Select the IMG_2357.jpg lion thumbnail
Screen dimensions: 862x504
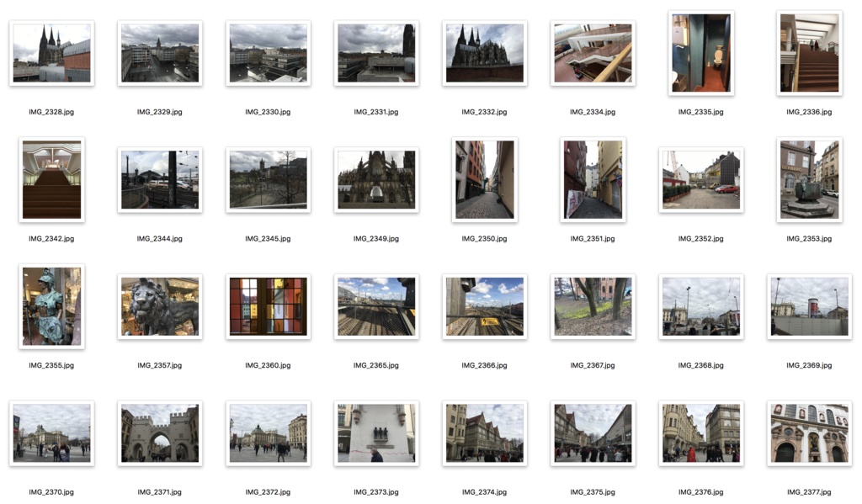click(160, 306)
